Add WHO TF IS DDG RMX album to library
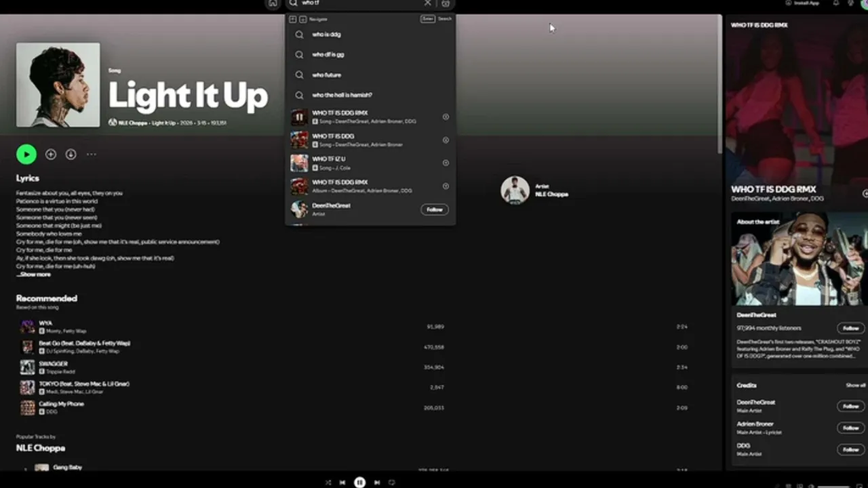This screenshot has width=868, height=488. [x=446, y=186]
